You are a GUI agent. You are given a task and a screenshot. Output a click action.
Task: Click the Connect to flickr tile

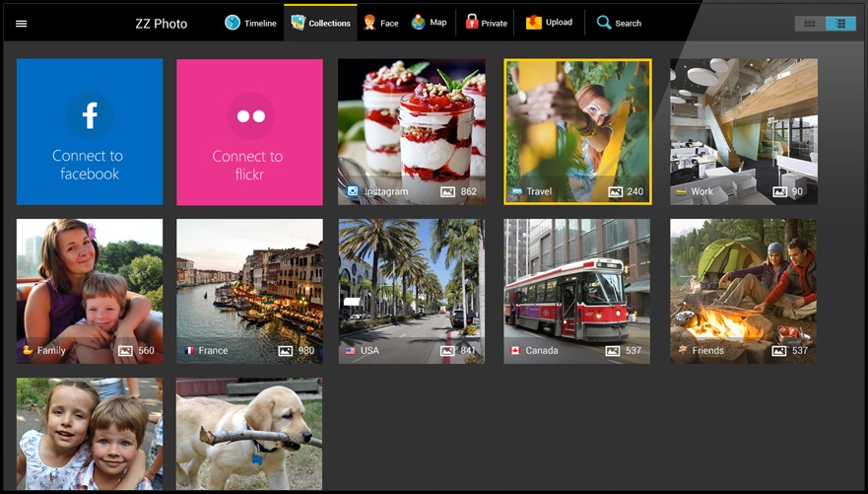pyautogui.click(x=249, y=132)
